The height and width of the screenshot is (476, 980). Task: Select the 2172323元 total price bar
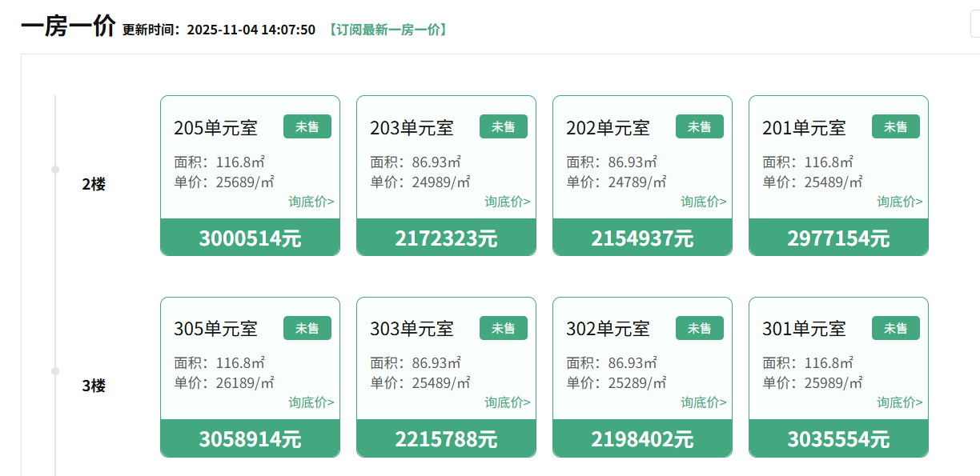pyautogui.click(x=446, y=238)
